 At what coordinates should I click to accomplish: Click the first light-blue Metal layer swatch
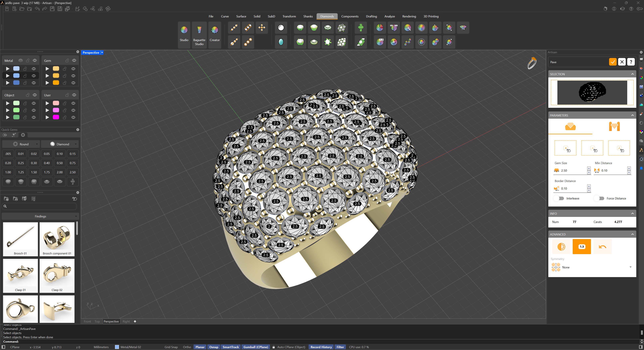tap(16, 68)
